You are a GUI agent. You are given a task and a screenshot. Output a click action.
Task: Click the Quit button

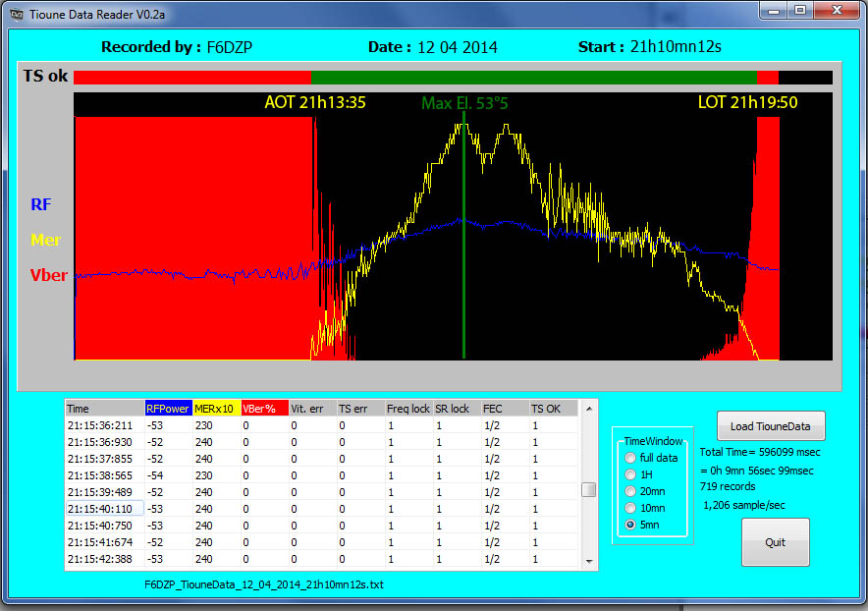[x=775, y=542]
